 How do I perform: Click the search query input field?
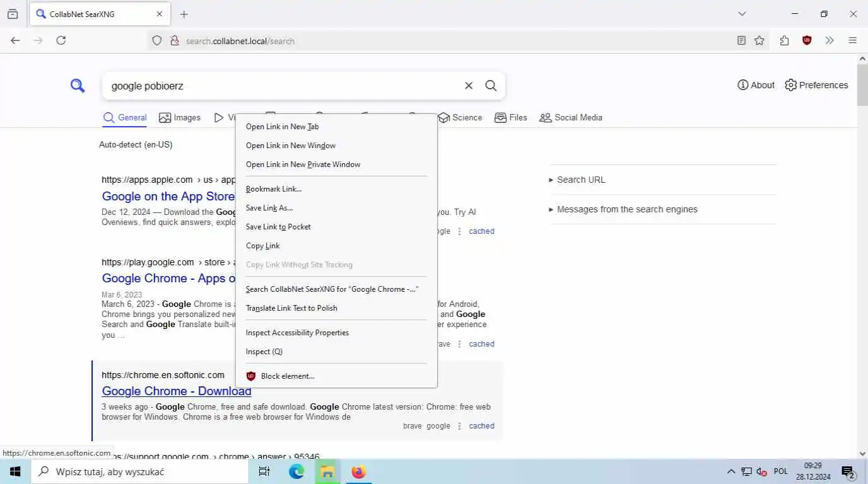click(284, 86)
